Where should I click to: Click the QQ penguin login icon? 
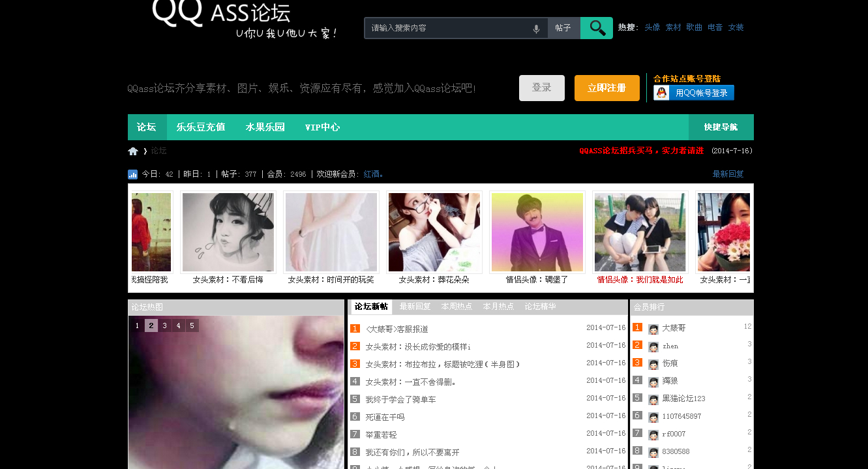662,93
